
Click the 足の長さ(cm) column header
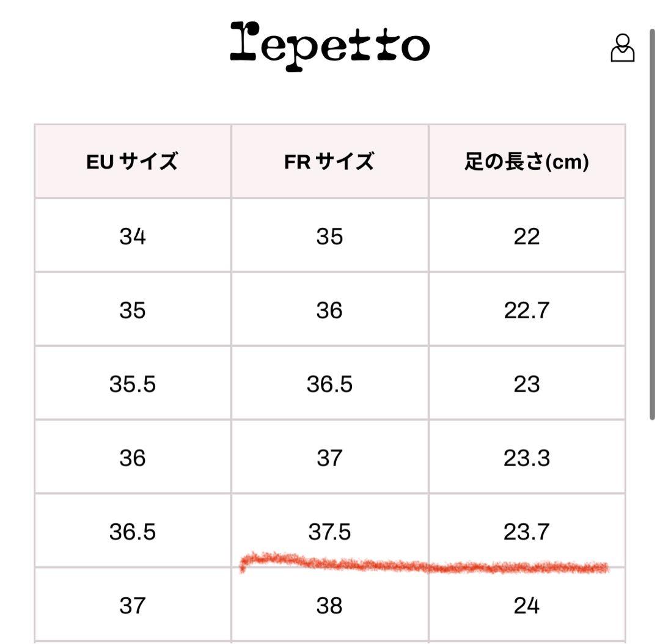(x=526, y=162)
